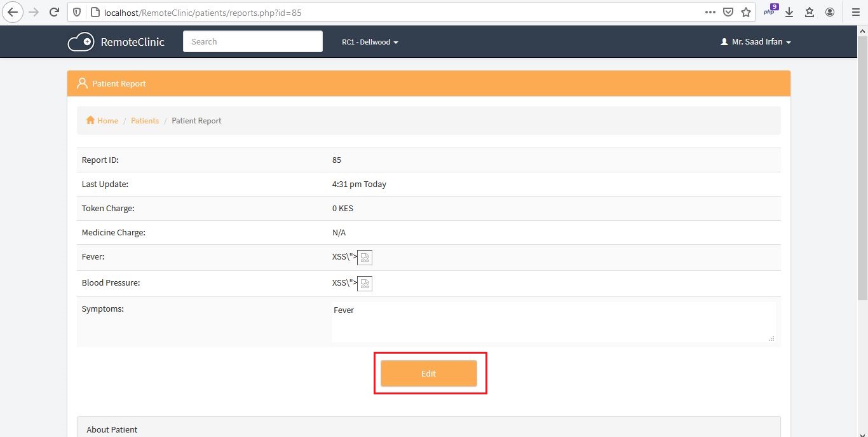Click the page info icon in address bar

(95, 12)
